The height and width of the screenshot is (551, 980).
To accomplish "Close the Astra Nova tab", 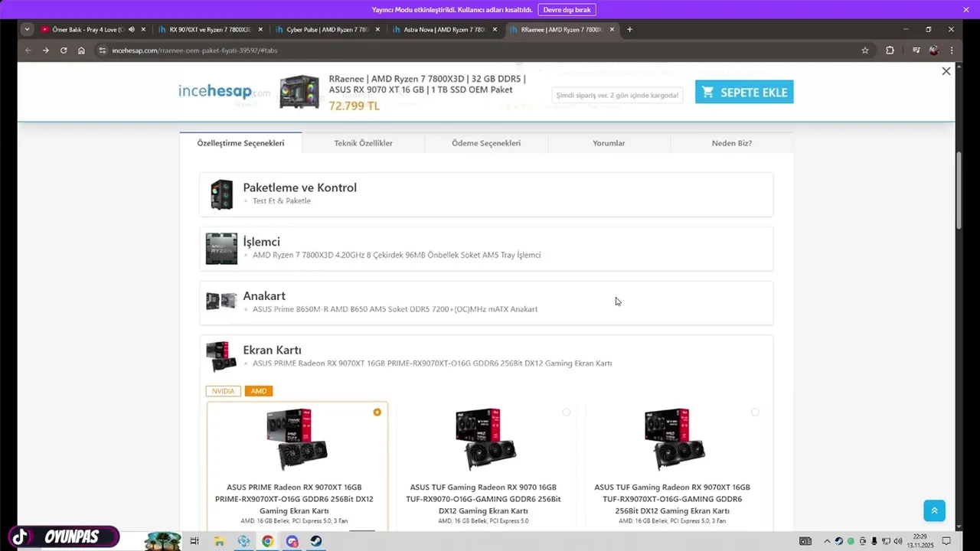I will (495, 30).
